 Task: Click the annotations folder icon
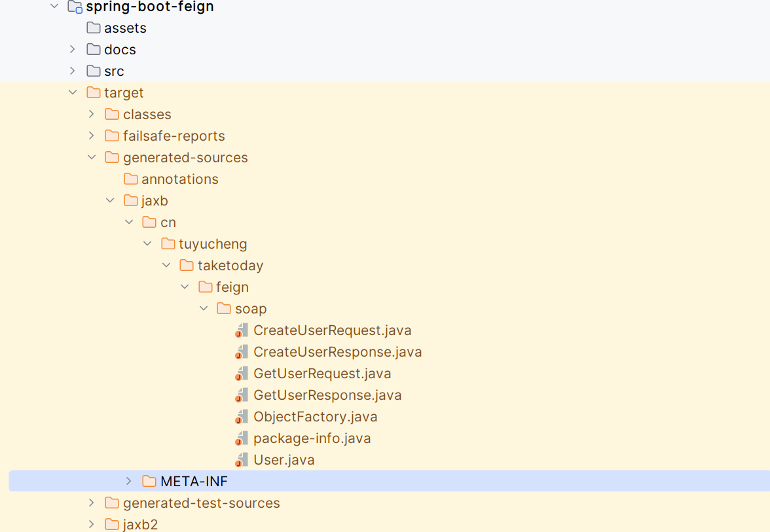point(131,179)
